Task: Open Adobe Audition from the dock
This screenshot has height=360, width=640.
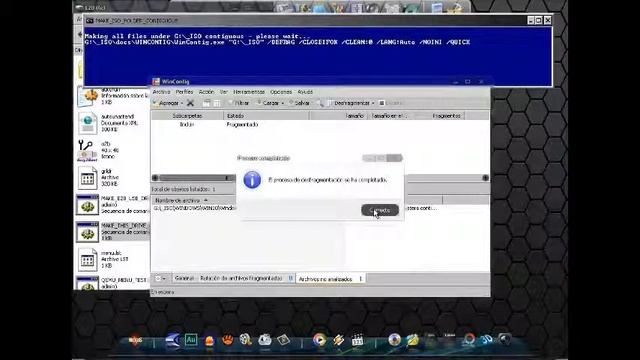Action: (x=191, y=340)
